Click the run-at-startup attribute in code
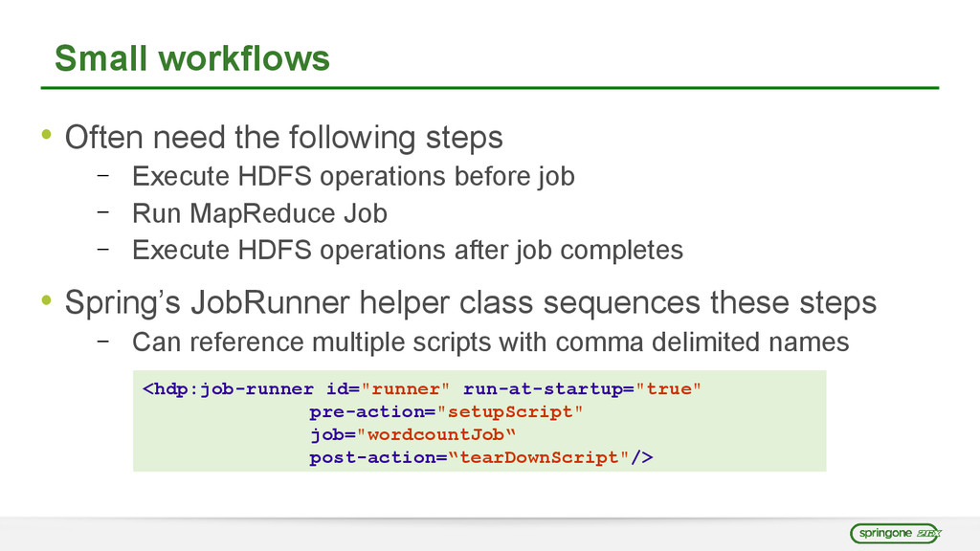The width and height of the screenshot is (980, 551). click(544, 388)
